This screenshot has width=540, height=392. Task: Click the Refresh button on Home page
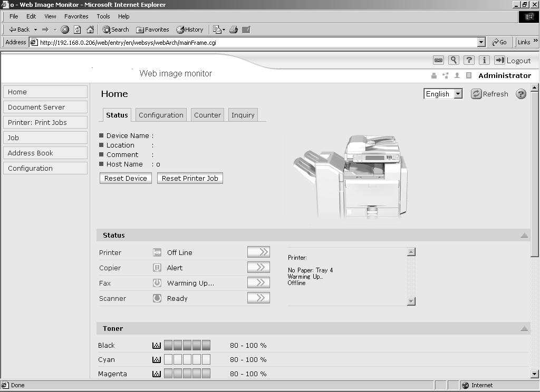tap(490, 94)
